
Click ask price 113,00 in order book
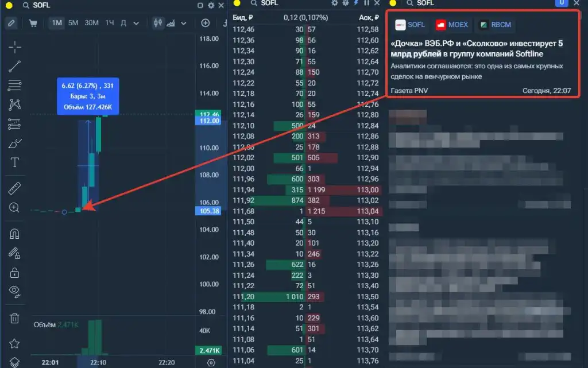tap(367, 190)
